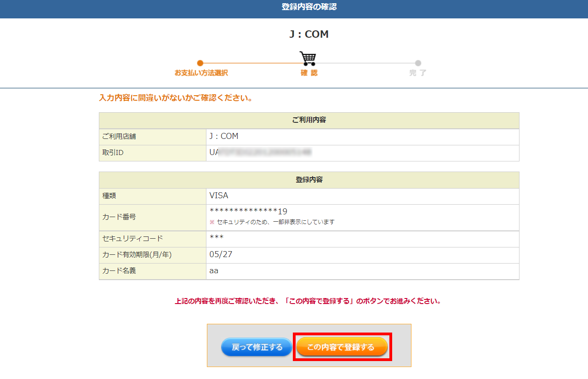
Task: Click the shopping cart icon
Action: [x=308, y=58]
